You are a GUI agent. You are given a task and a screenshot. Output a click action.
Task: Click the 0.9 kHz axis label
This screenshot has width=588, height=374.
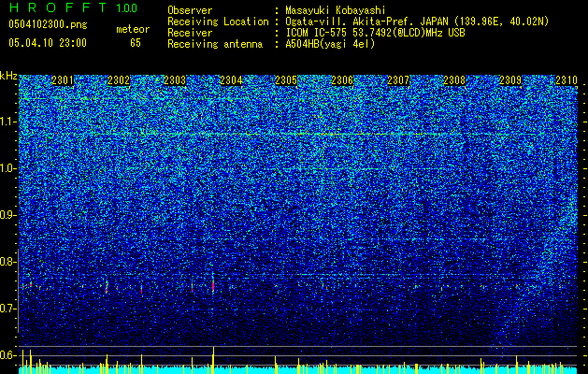tap(8, 215)
